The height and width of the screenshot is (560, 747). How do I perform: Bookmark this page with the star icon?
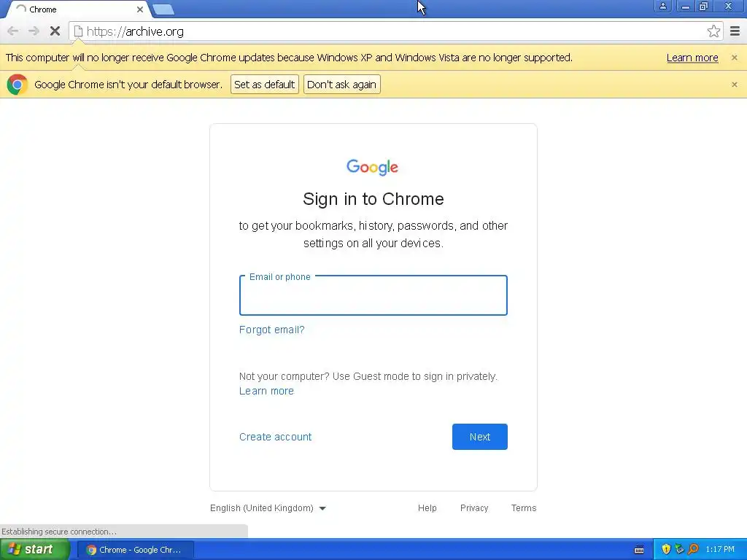coord(713,31)
